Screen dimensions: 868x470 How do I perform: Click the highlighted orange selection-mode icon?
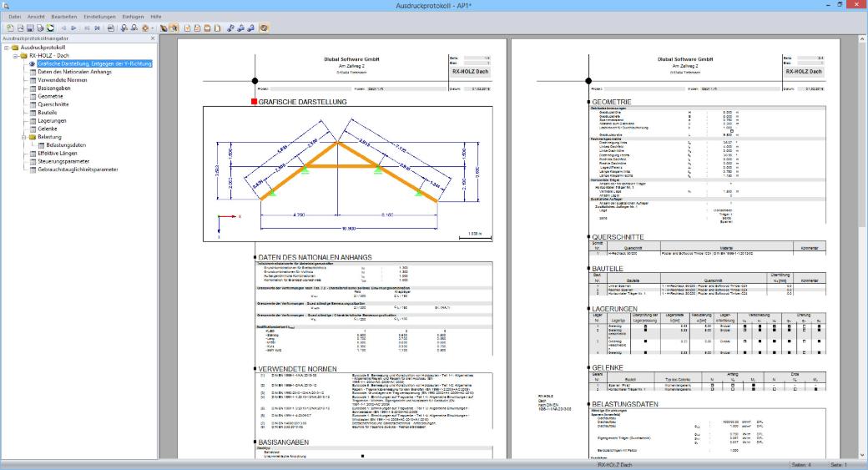point(174,28)
